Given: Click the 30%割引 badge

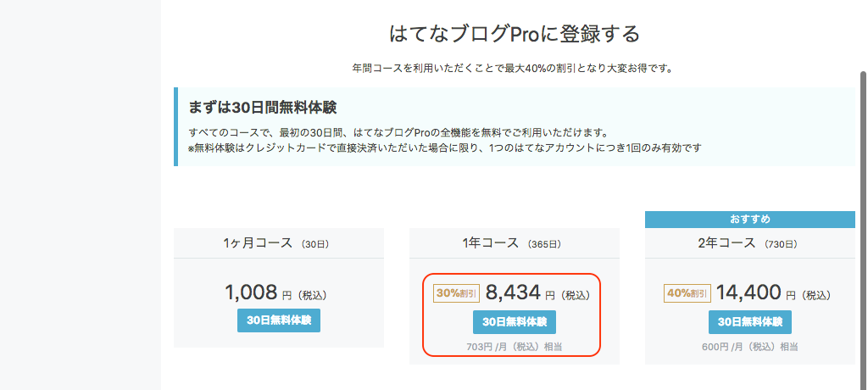Looking at the screenshot, I should pyautogui.click(x=457, y=293).
